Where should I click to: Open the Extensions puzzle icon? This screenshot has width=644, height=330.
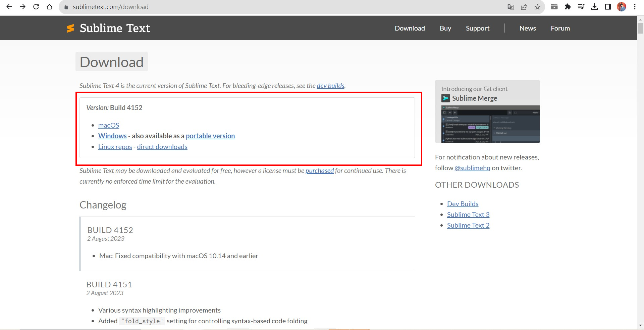click(568, 7)
